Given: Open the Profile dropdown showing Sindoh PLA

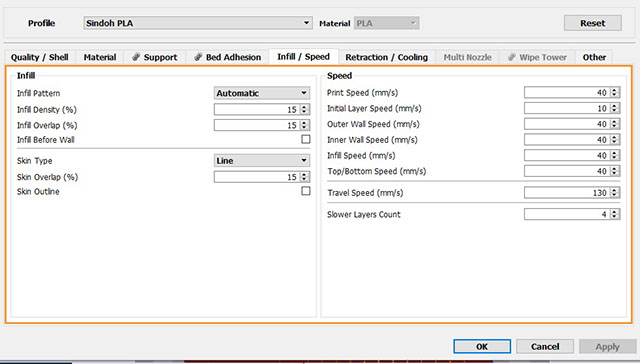Looking at the screenshot, I should coord(198,23).
